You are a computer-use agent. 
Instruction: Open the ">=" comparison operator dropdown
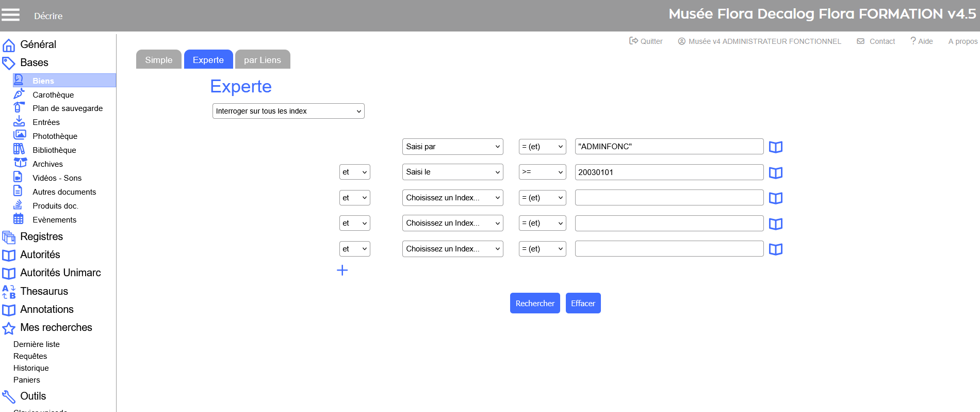542,172
